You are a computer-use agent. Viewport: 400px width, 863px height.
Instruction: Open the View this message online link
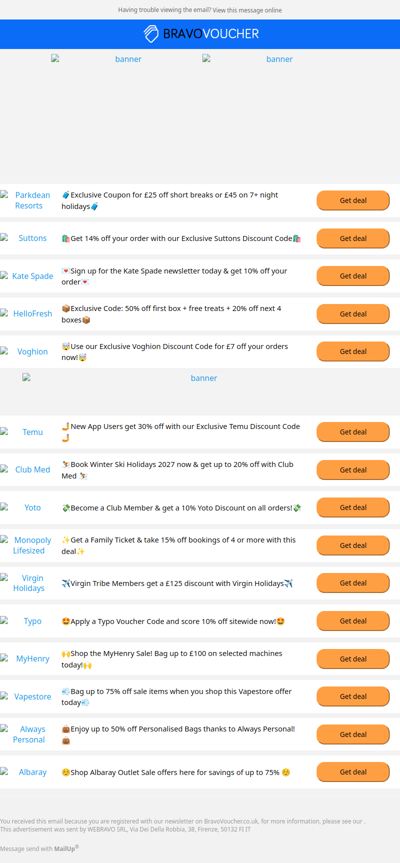(x=247, y=10)
